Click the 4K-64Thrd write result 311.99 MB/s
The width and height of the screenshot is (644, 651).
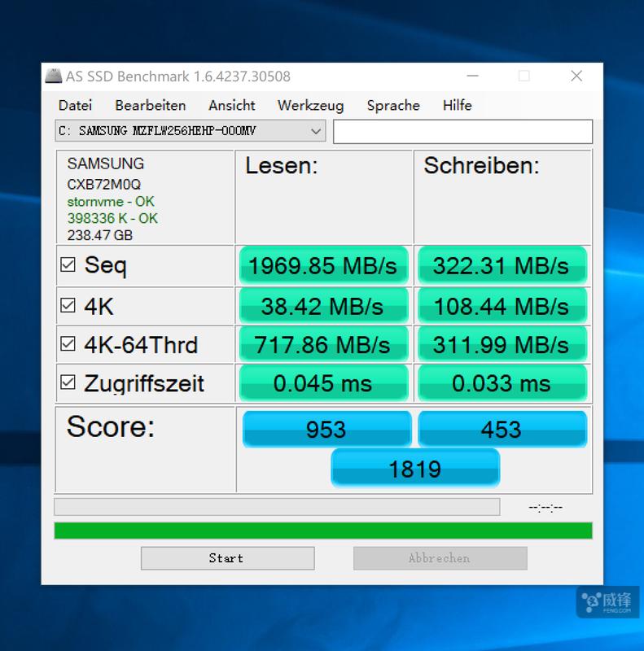(502, 344)
